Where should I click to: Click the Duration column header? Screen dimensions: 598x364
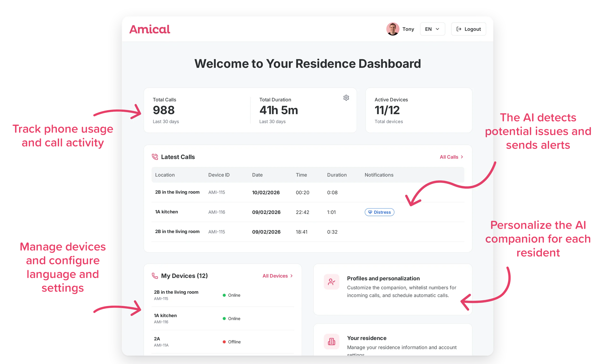[x=337, y=175]
